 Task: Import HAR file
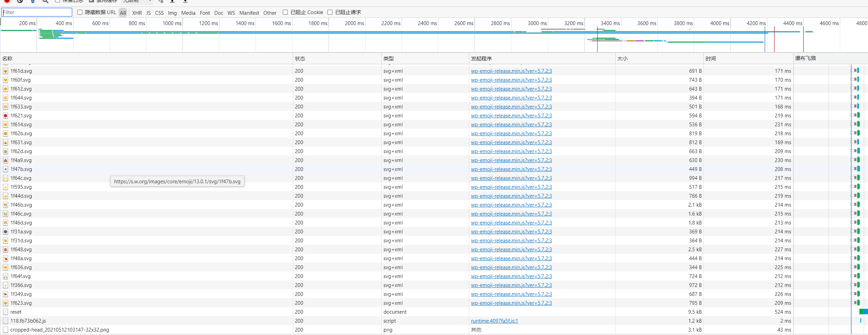172,2
